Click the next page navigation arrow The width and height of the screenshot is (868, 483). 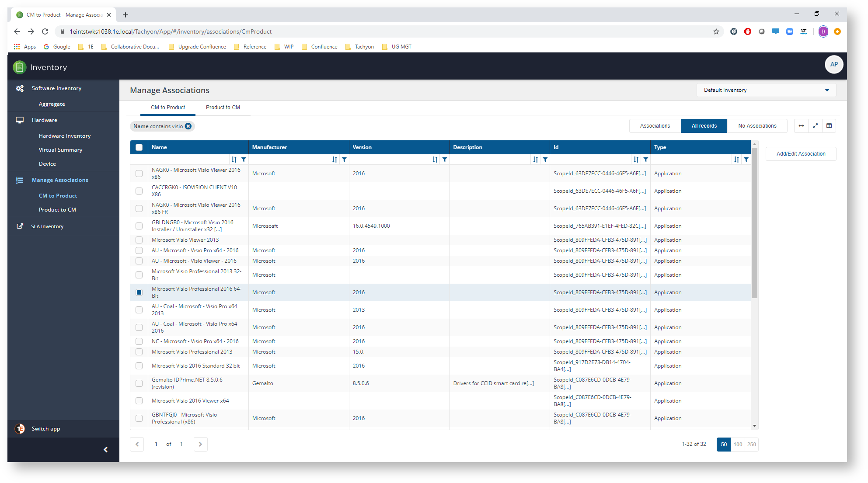(x=200, y=443)
